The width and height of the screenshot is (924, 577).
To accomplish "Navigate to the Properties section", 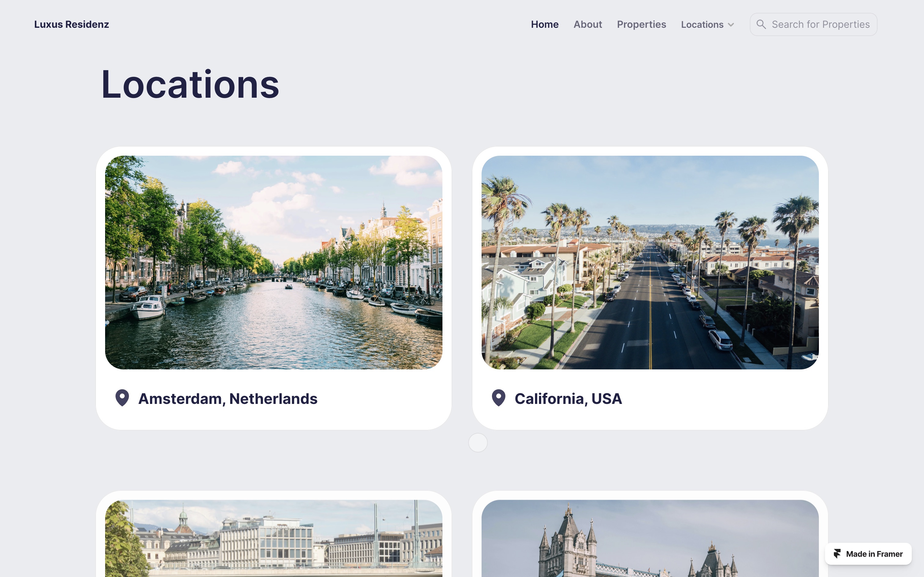I will [x=641, y=24].
